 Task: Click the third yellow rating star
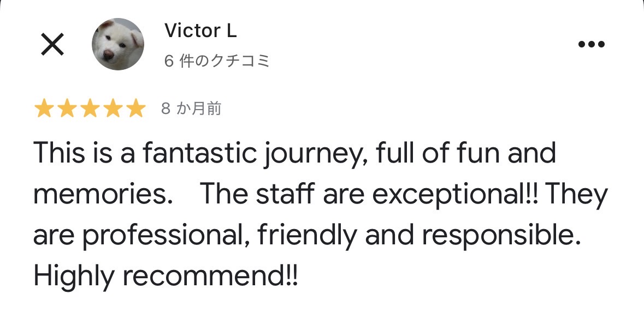tap(89, 110)
